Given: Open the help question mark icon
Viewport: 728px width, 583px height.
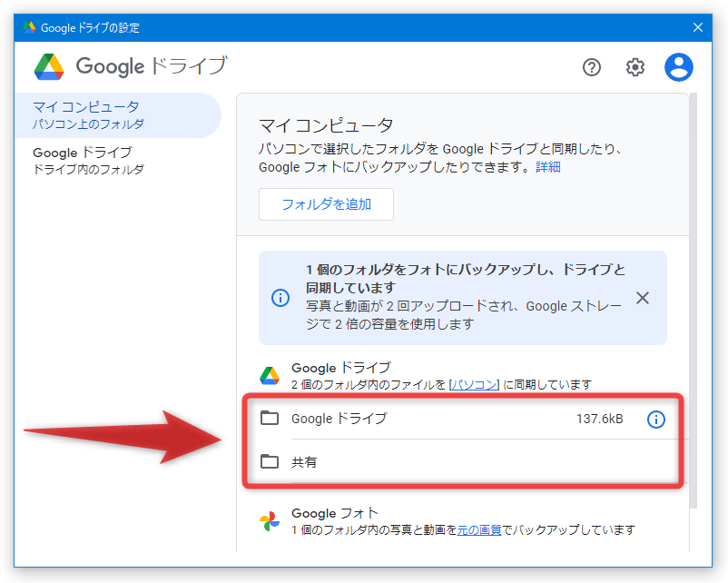Looking at the screenshot, I should click(592, 67).
